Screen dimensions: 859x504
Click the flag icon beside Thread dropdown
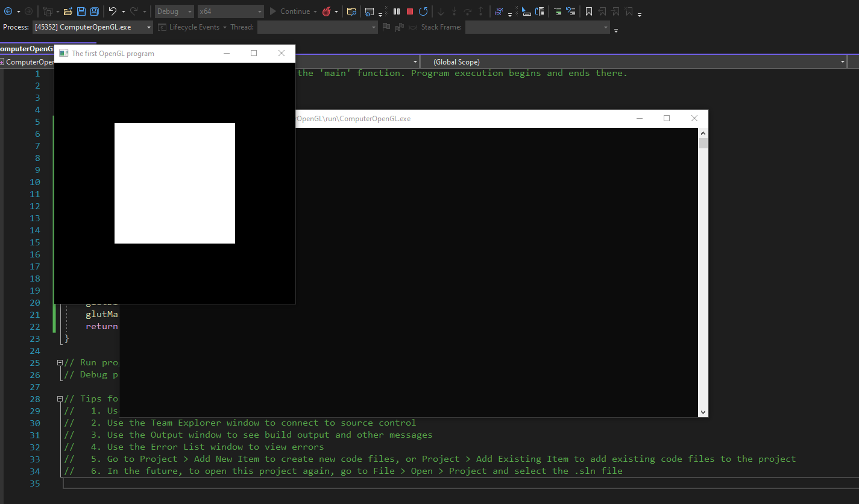386,27
